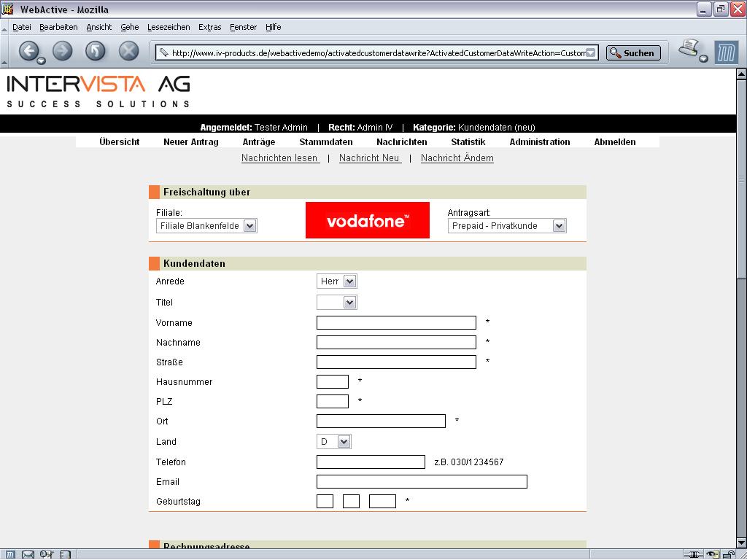747x560 pixels.
Task: Click the Stammdaten navigation item
Action: pyautogui.click(x=325, y=142)
